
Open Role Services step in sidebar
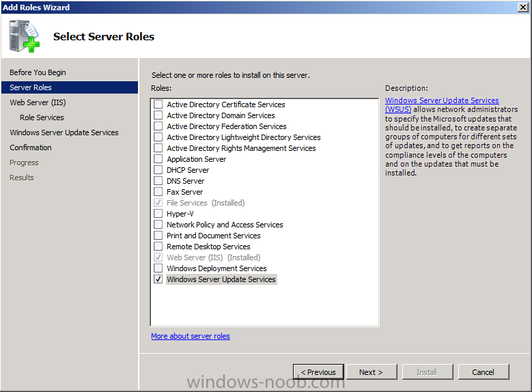[42, 117]
